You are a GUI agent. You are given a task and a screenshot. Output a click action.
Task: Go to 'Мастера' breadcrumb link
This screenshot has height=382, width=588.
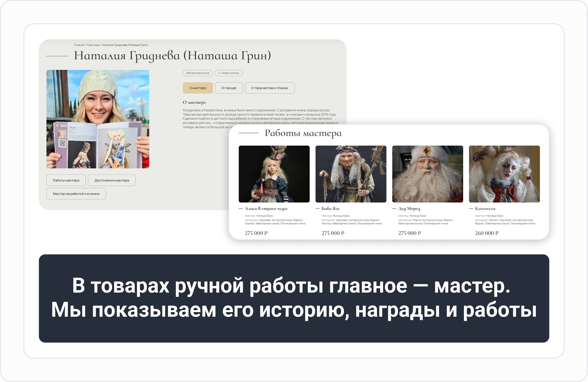point(93,45)
